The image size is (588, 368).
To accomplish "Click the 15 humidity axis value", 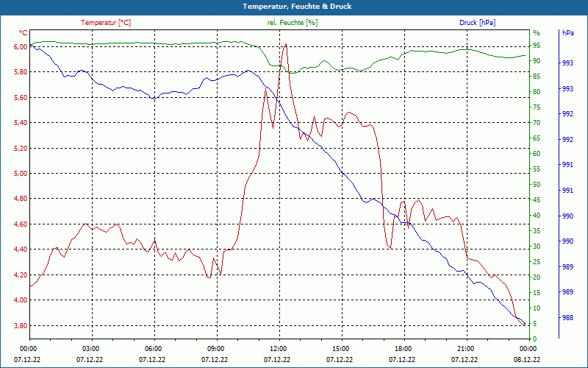I will [537, 292].
